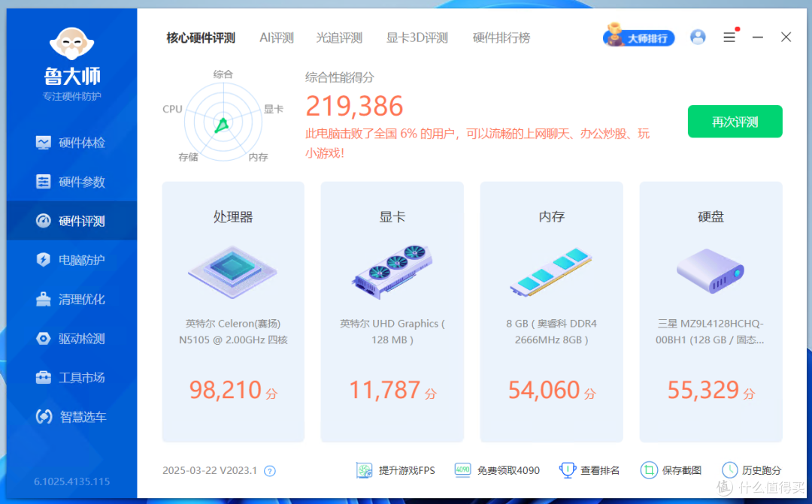This screenshot has width=812, height=504.
Task: Click 再次评测 green button
Action: coord(735,122)
